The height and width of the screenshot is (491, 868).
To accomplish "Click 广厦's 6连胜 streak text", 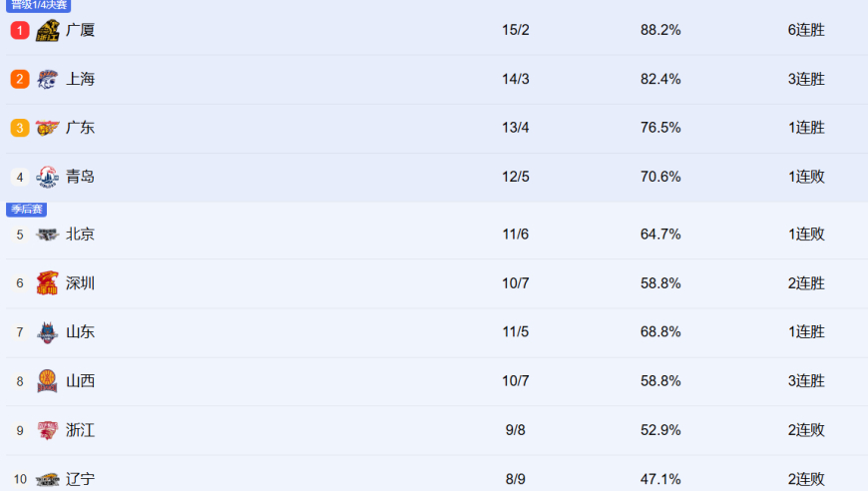I will pos(806,31).
